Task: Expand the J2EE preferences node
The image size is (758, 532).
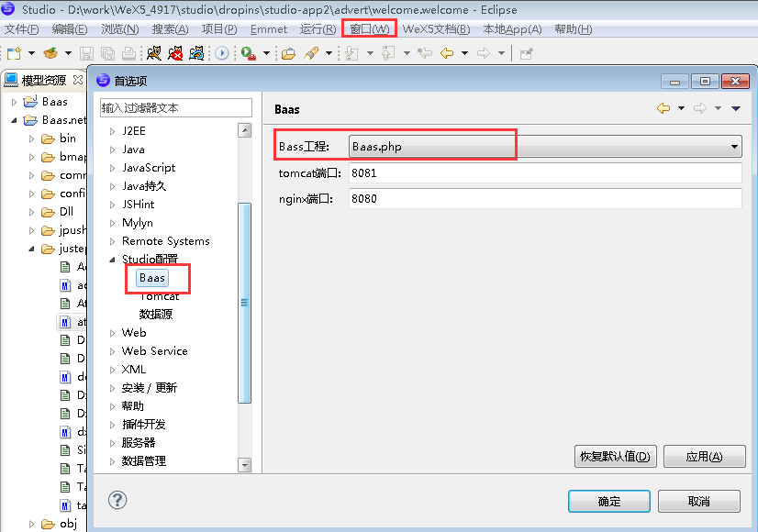Action: click(x=112, y=131)
